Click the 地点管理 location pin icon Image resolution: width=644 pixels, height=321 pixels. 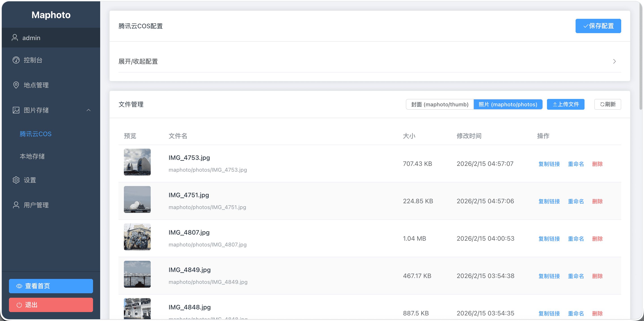tap(16, 85)
